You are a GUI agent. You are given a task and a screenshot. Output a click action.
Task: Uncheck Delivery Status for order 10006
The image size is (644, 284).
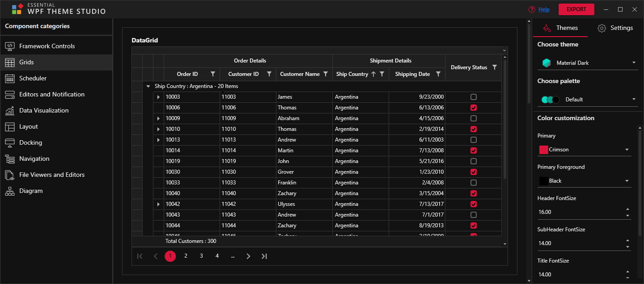point(474,108)
